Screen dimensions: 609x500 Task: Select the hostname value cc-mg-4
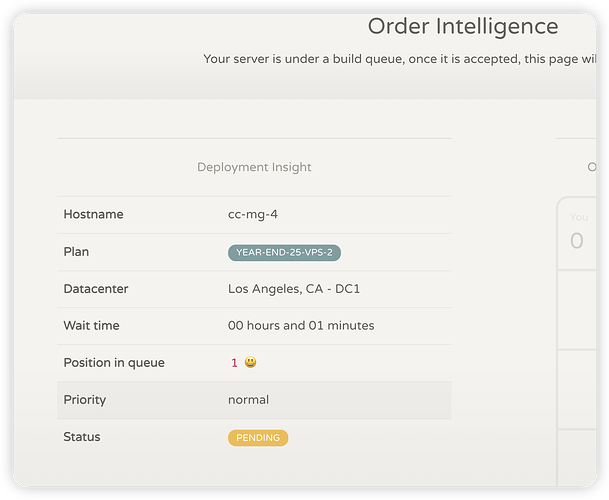coord(254,215)
